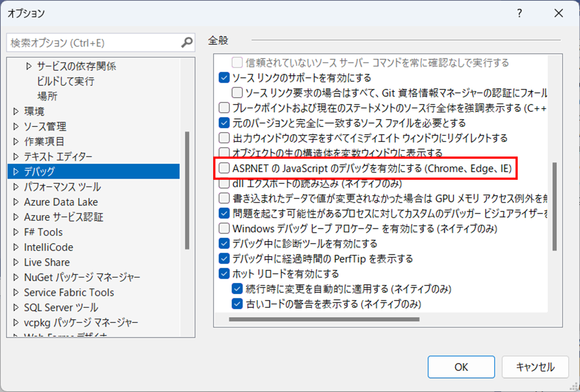Expand the Live Share node arrow
Screen dimensions: 580x392
point(16,262)
